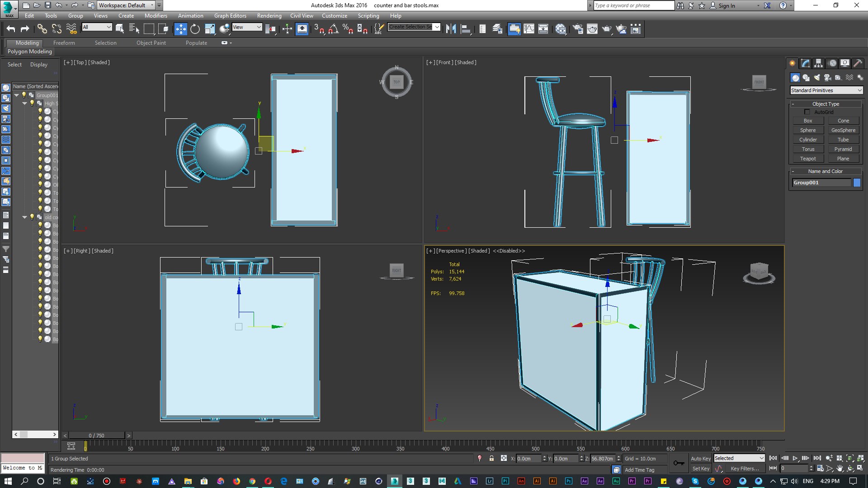Open the Graph Editors menu
The image size is (868, 488).
pyautogui.click(x=230, y=15)
